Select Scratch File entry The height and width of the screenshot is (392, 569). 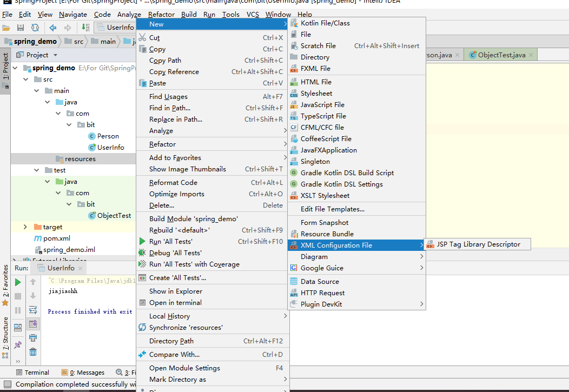tap(357, 46)
